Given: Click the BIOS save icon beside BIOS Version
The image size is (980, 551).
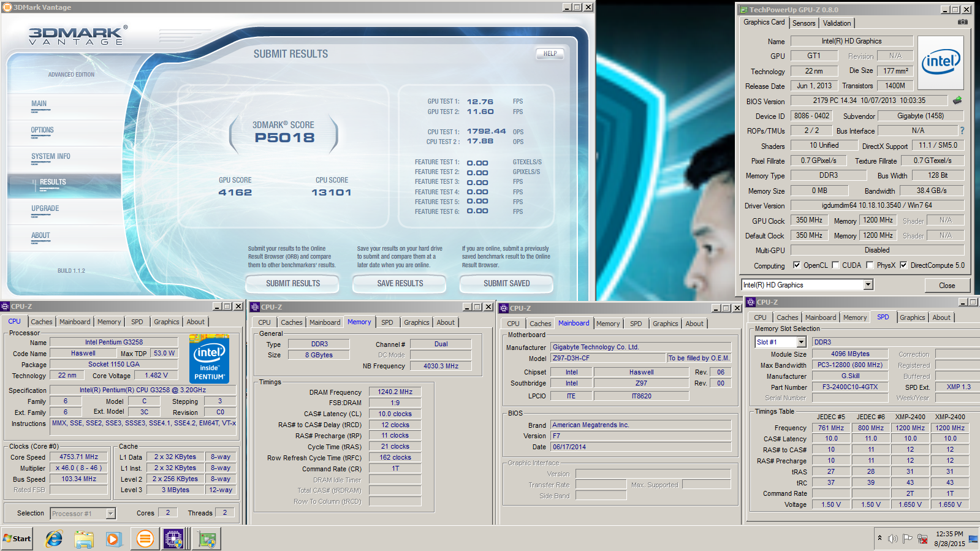Looking at the screenshot, I should (x=957, y=100).
